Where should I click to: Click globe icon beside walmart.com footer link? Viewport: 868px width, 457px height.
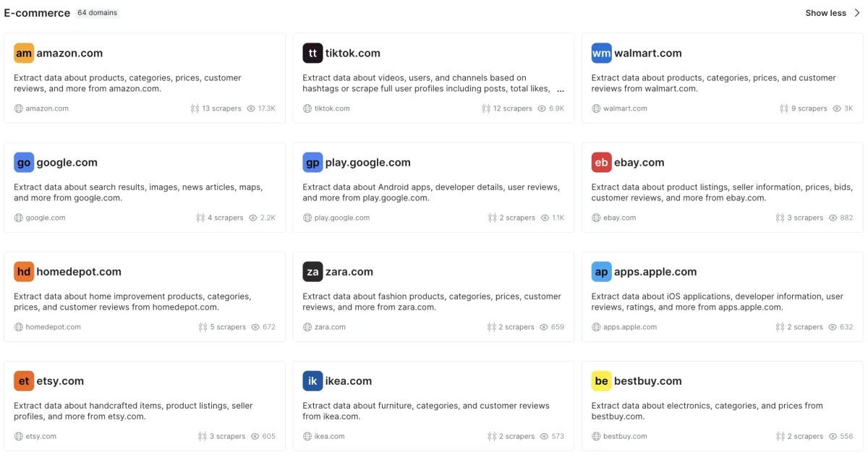click(596, 108)
